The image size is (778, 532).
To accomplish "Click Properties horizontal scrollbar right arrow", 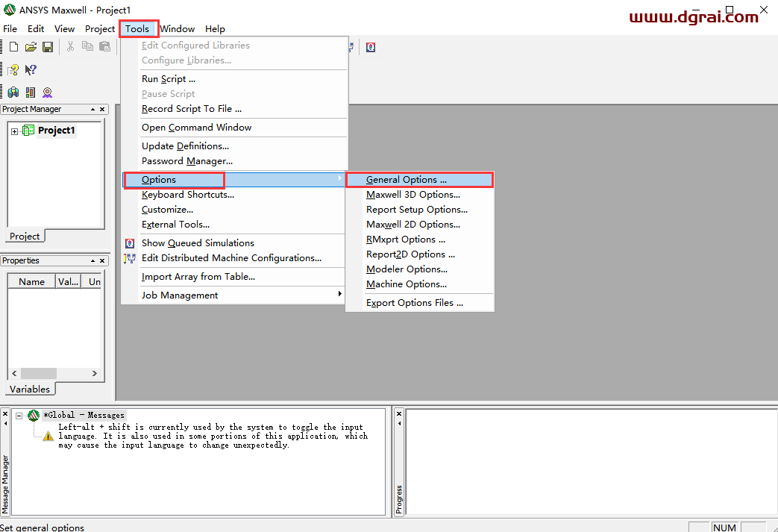I will tap(94, 373).
